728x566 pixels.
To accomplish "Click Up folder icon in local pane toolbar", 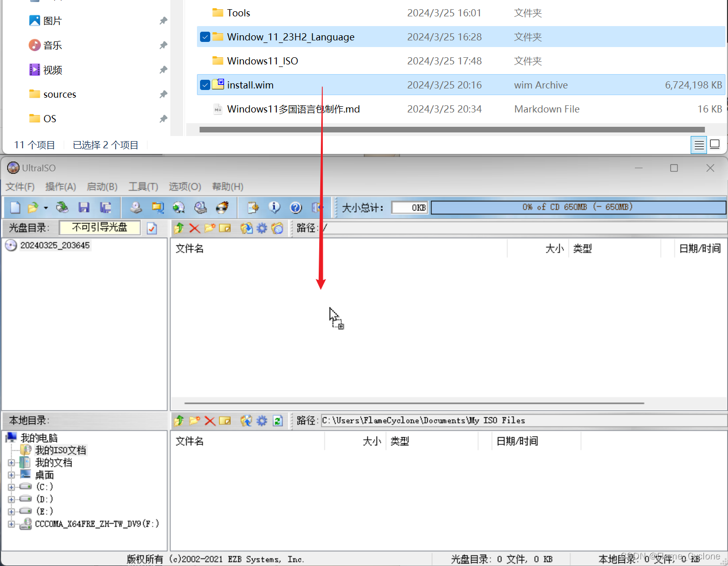I will pos(179,421).
